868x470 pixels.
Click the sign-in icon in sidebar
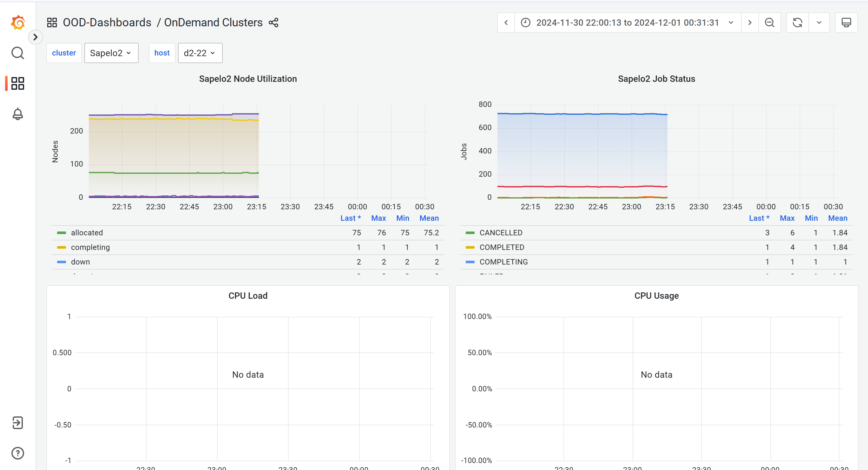point(18,422)
